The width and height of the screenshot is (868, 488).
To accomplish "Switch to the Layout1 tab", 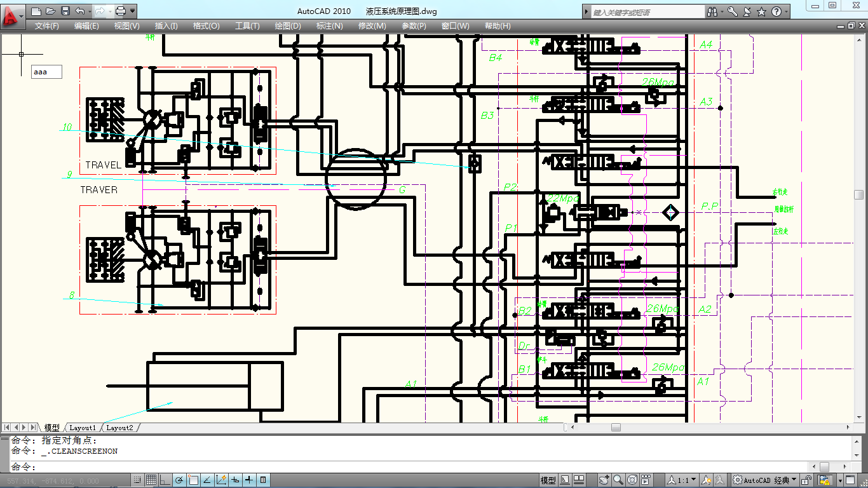I will [83, 428].
